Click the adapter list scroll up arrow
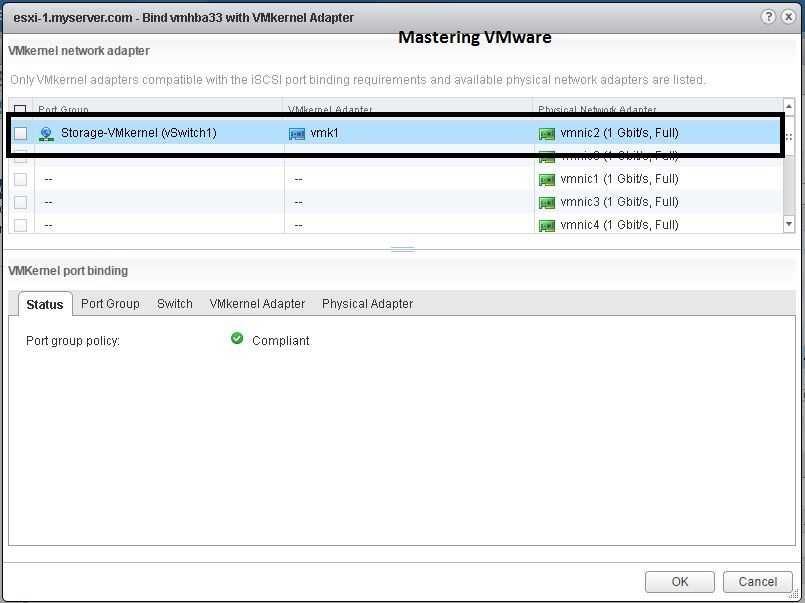The height and width of the screenshot is (603, 805). click(x=789, y=106)
